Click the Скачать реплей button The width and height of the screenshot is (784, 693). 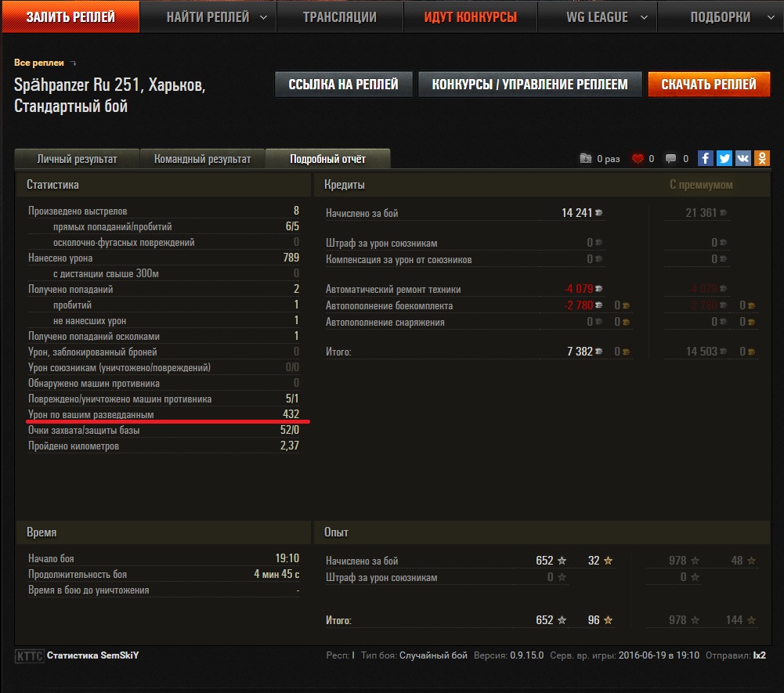point(709,85)
